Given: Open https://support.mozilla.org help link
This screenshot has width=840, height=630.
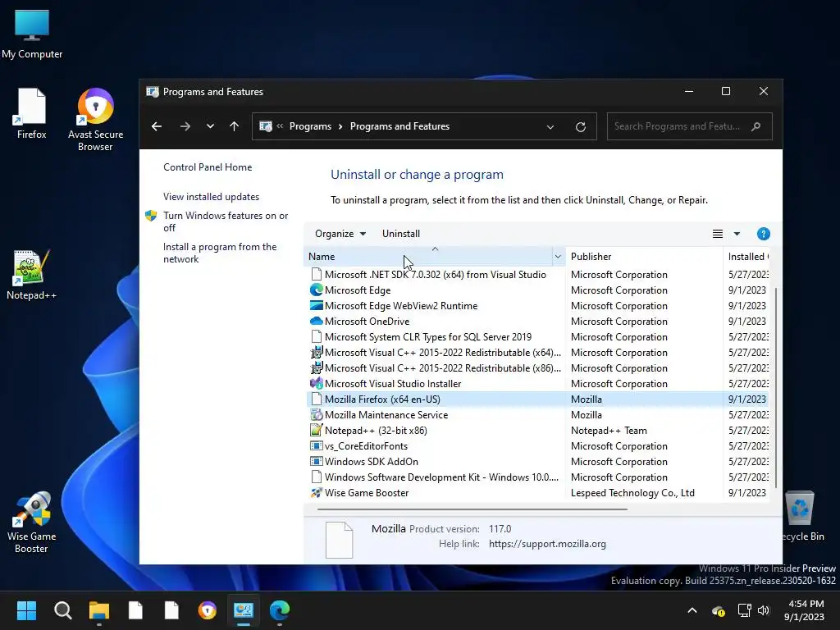Looking at the screenshot, I should tap(547, 544).
